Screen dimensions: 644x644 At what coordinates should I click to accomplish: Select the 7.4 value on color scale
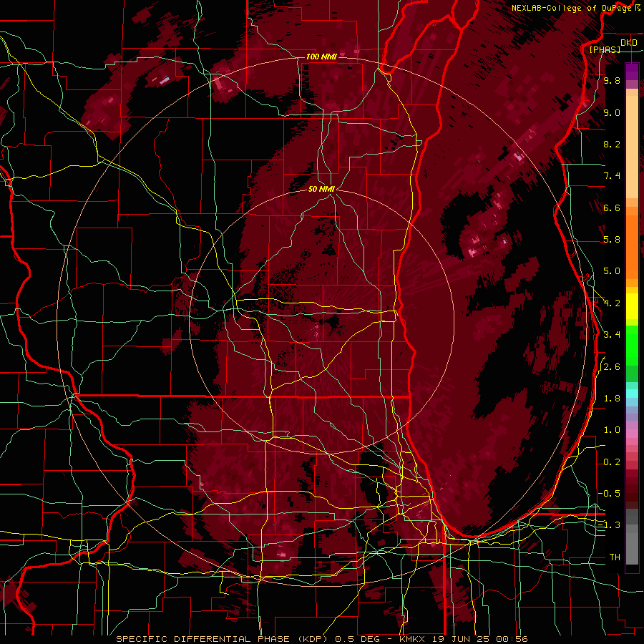[612, 176]
